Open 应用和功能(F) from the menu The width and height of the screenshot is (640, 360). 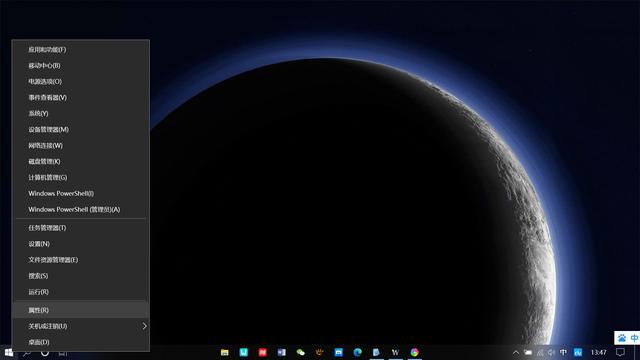[80, 50]
